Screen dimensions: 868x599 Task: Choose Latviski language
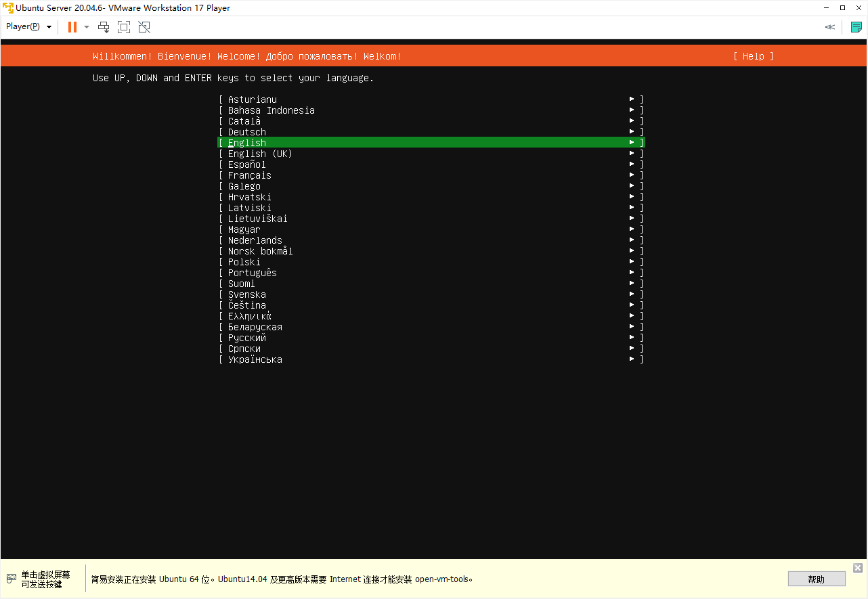point(431,208)
